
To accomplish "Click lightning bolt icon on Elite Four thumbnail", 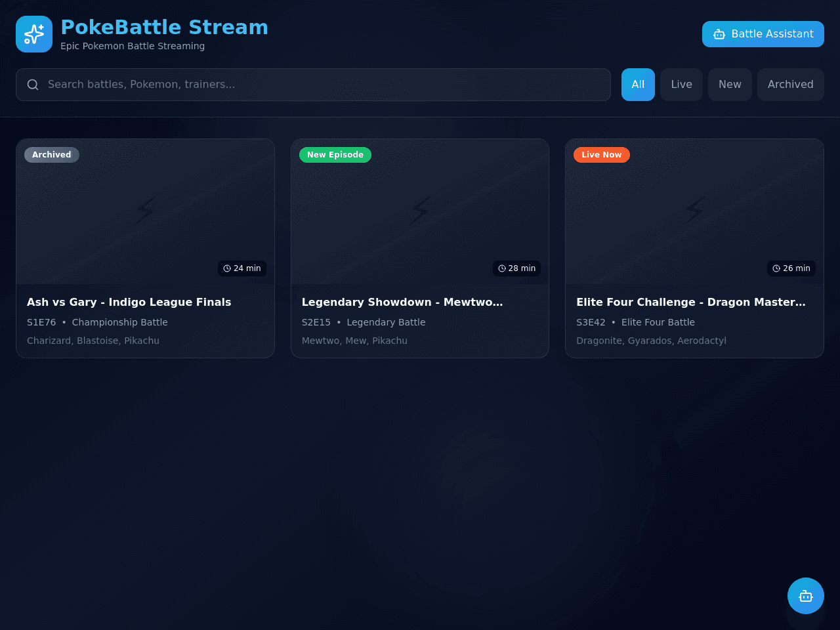I will [695, 211].
